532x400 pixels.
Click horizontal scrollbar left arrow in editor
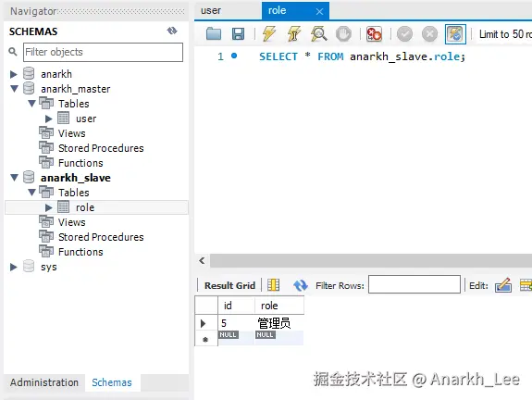click(x=203, y=260)
